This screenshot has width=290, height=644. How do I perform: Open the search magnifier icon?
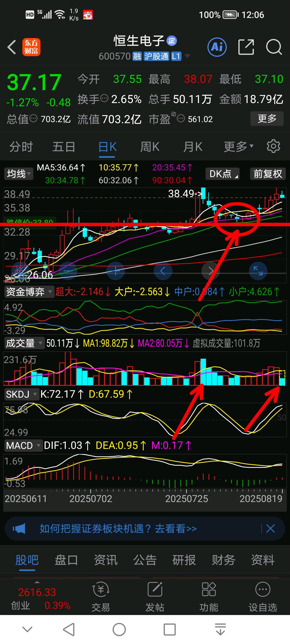[x=274, y=47]
